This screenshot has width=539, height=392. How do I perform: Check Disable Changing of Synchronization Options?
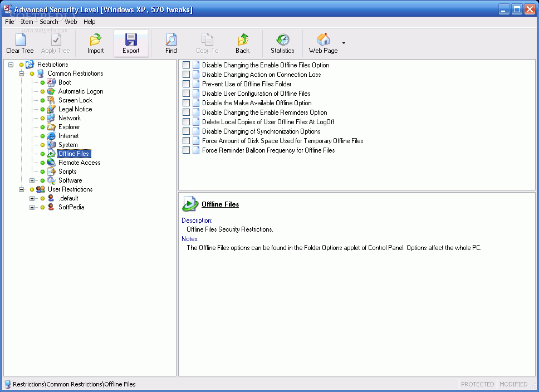click(187, 131)
